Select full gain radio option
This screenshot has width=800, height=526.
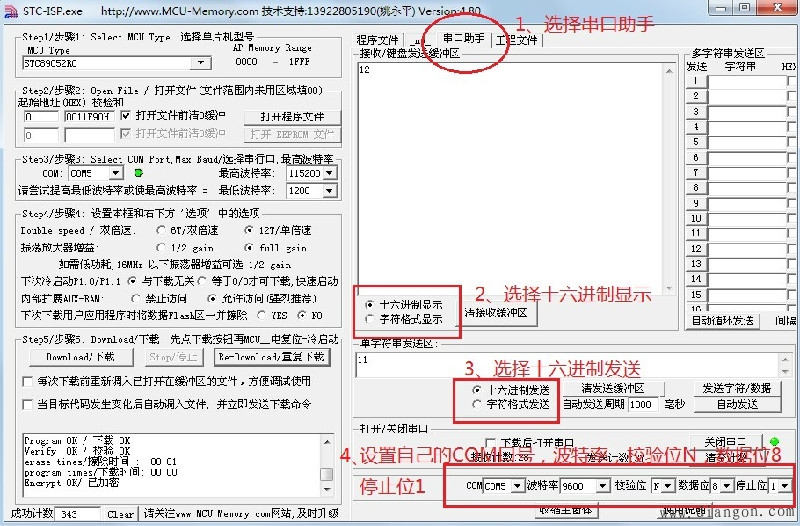[x=249, y=248]
